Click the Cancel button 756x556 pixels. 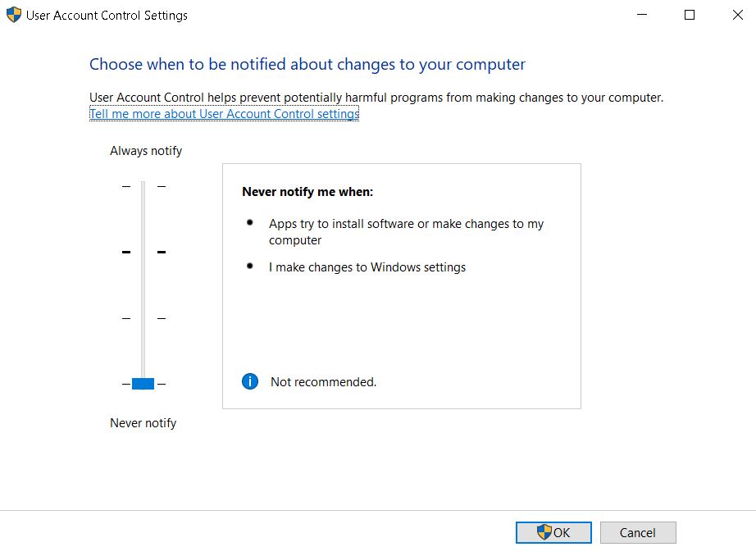[x=638, y=532]
